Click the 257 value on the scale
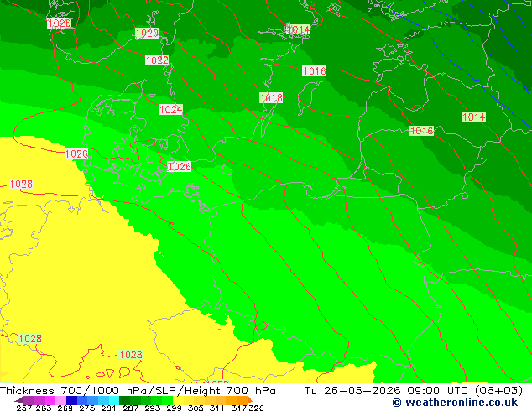The height and width of the screenshot is (411, 532). point(23,408)
